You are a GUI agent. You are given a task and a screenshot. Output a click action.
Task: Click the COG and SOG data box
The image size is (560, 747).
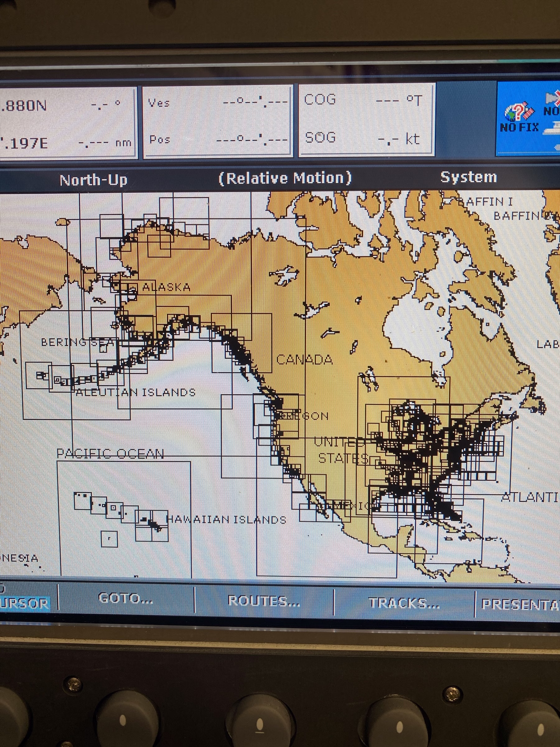pos(366,120)
